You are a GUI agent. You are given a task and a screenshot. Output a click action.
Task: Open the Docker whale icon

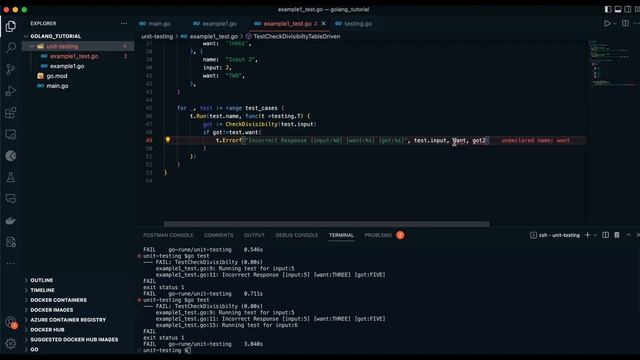11,221
